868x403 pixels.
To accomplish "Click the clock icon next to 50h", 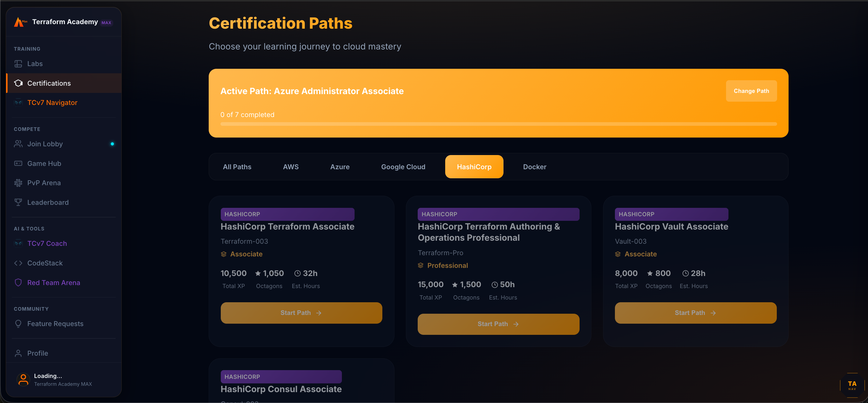I will coord(494,285).
